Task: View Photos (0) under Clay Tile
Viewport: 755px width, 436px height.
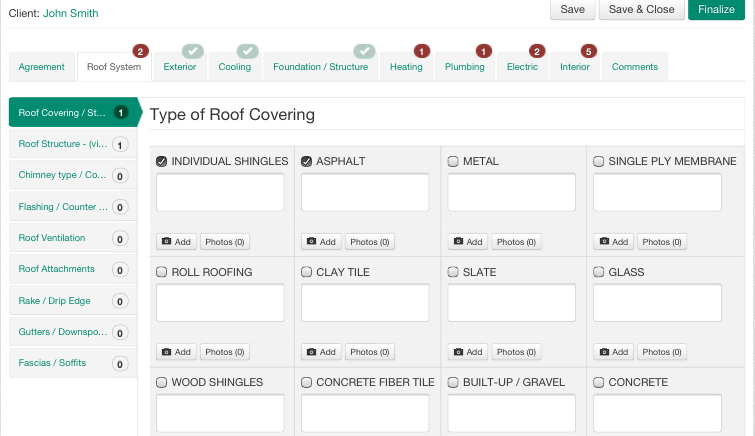Action: (369, 352)
